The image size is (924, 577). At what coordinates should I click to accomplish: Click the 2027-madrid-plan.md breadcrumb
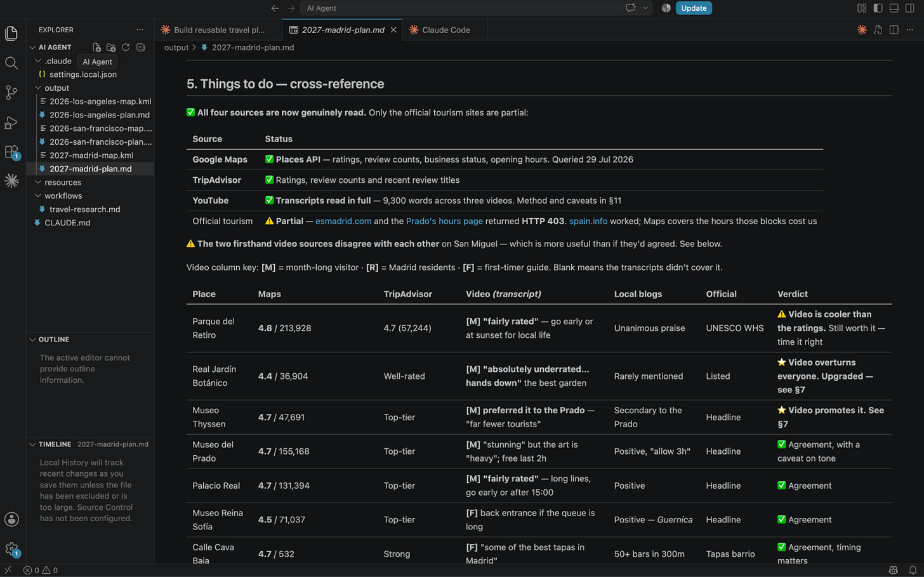[253, 48]
